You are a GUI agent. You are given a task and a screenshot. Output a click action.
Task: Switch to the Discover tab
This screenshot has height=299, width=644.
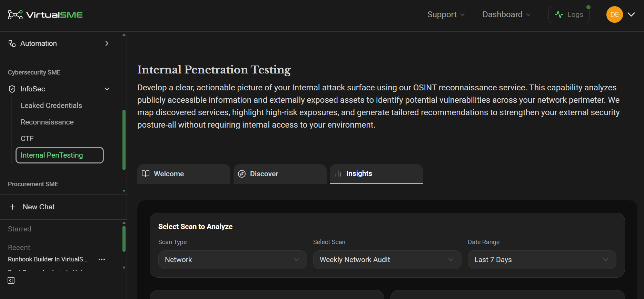(280, 174)
